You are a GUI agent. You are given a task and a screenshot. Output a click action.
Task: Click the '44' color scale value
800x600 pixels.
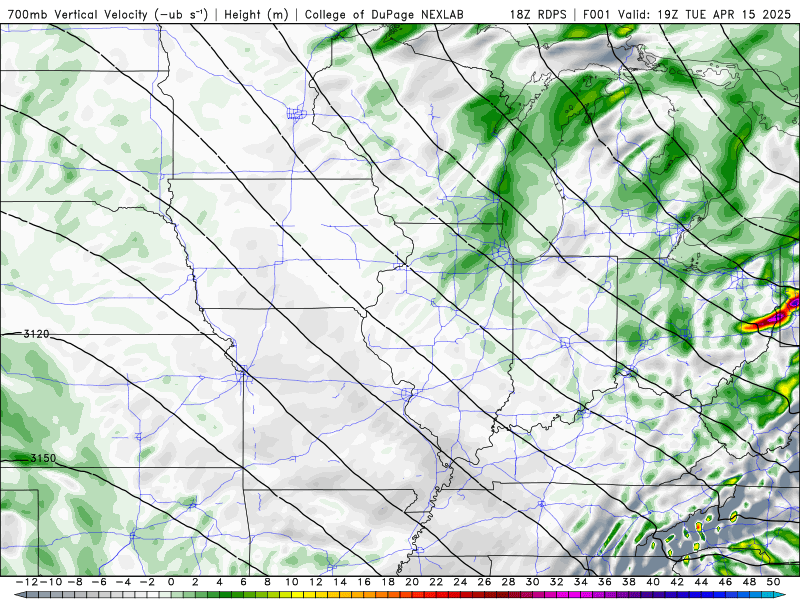tap(701, 582)
